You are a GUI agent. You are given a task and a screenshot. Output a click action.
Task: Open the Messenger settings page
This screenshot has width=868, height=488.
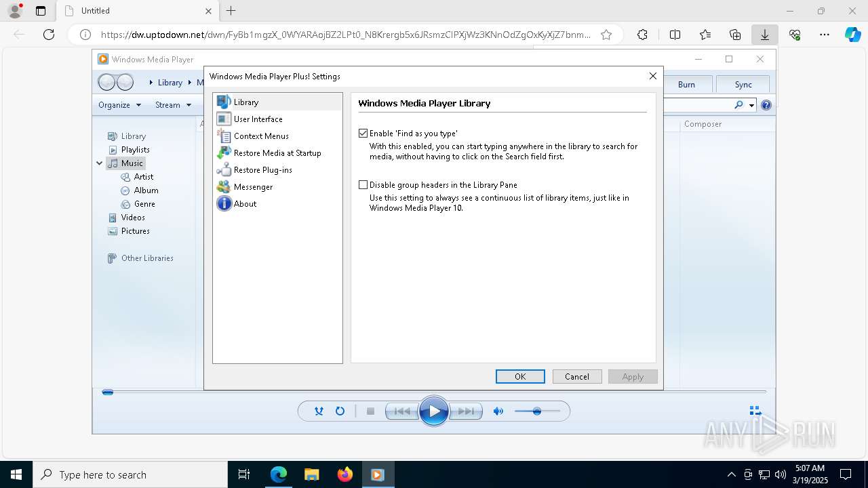tap(253, 186)
